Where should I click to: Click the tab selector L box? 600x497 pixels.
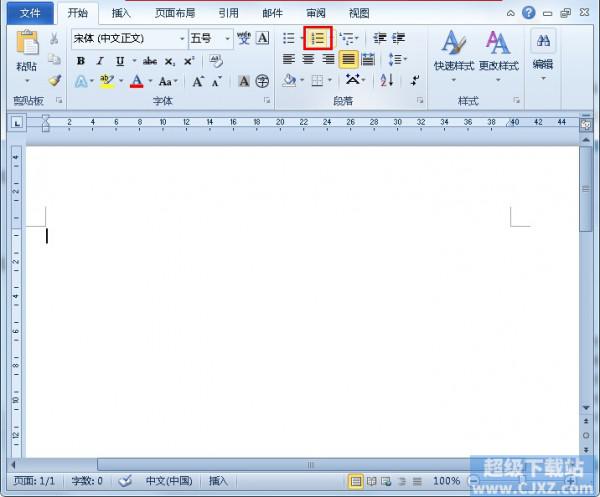pos(17,123)
